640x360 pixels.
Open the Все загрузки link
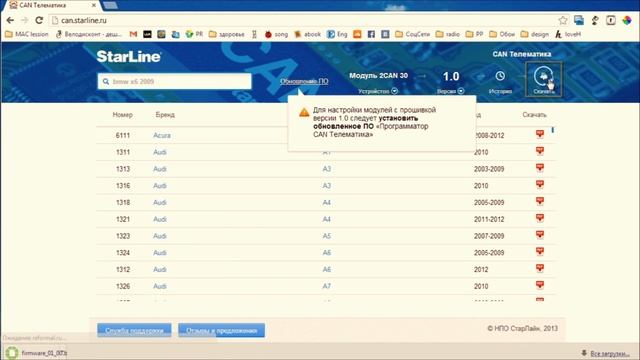click(x=609, y=353)
